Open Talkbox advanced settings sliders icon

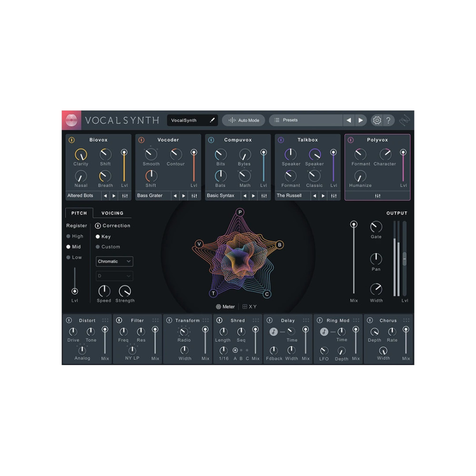click(334, 196)
